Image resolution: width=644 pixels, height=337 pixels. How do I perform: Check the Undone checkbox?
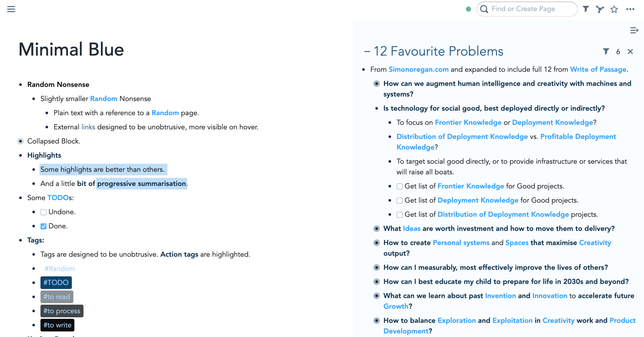43,212
